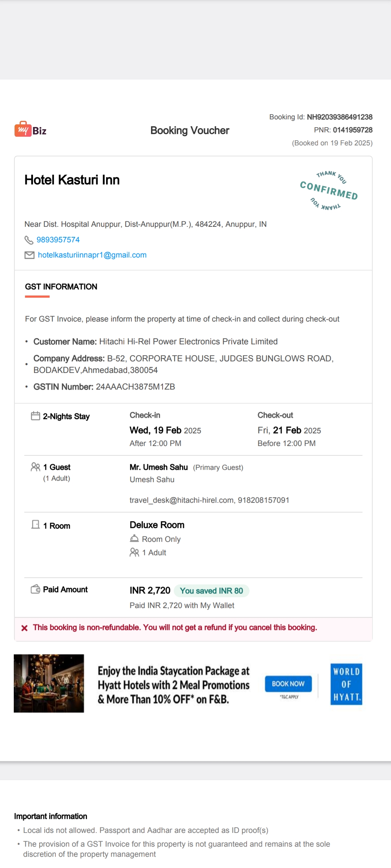Click the adult occupancy icon under Deluxe Room
This screenshot has height=868, width=391.
pyautogui.click(x=134, y=552)
